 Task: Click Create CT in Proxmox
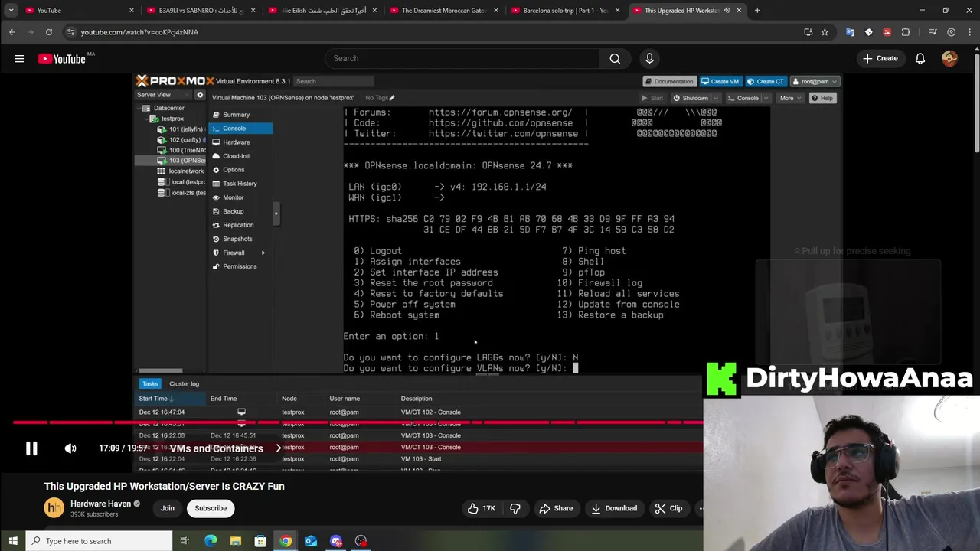tap(766, 81)
